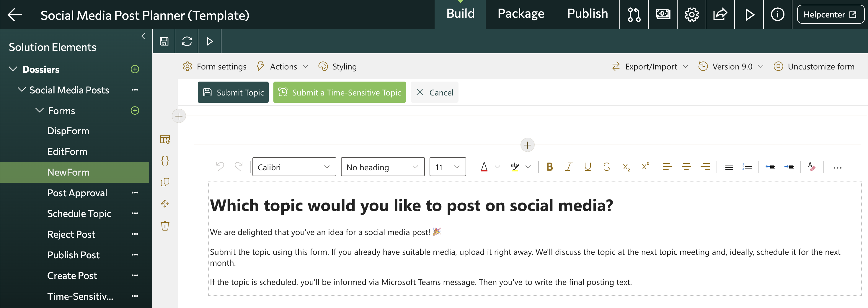This screenshot has width=868, height=308.
Task: Duplicate the selected section
Action: [165, 182]
